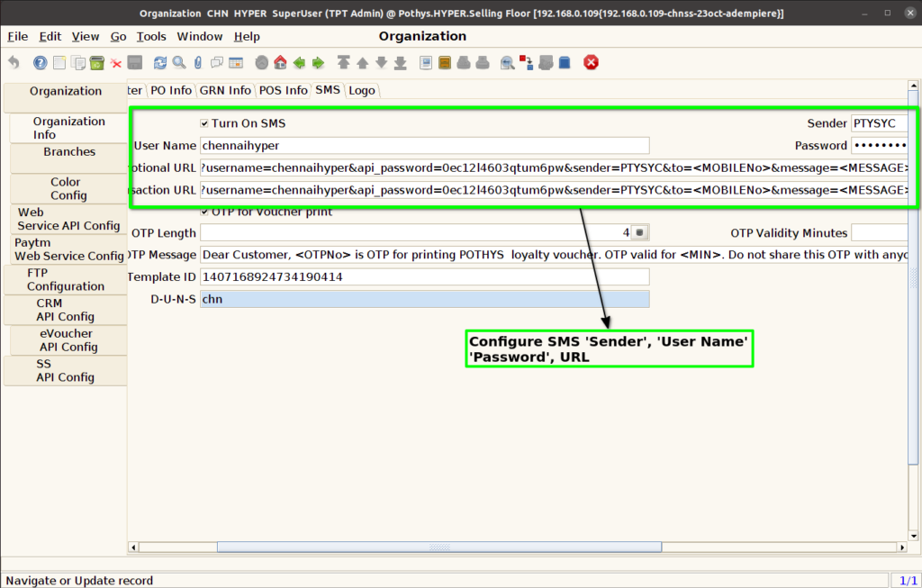Open the Edit menu
Image resolution: width=922 pixels, height=588 pixels.
[x=50, y=36]
